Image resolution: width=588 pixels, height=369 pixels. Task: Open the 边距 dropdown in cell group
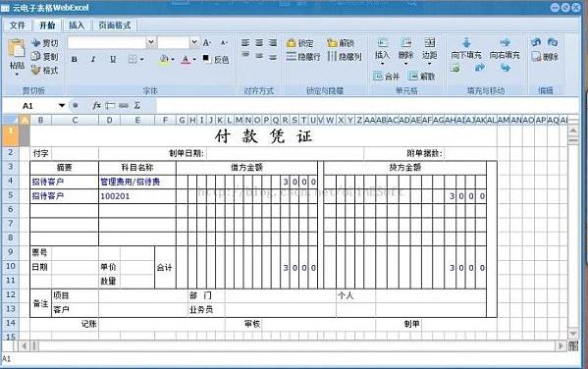[x=429, y=64]
